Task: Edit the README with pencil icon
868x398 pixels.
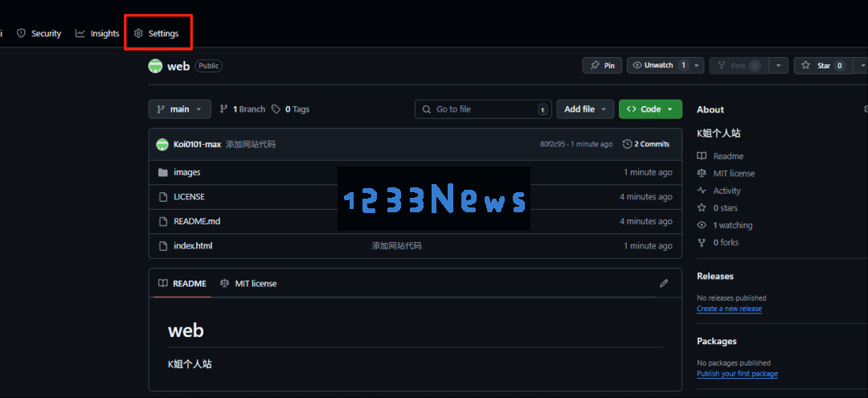Action: tap(664, 283)
